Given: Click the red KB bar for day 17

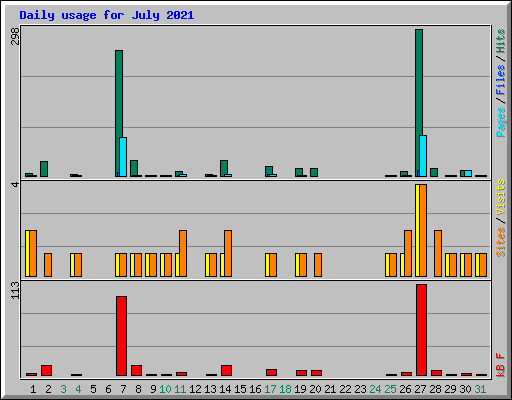Looking at the screenshot, I should point(271,372).
